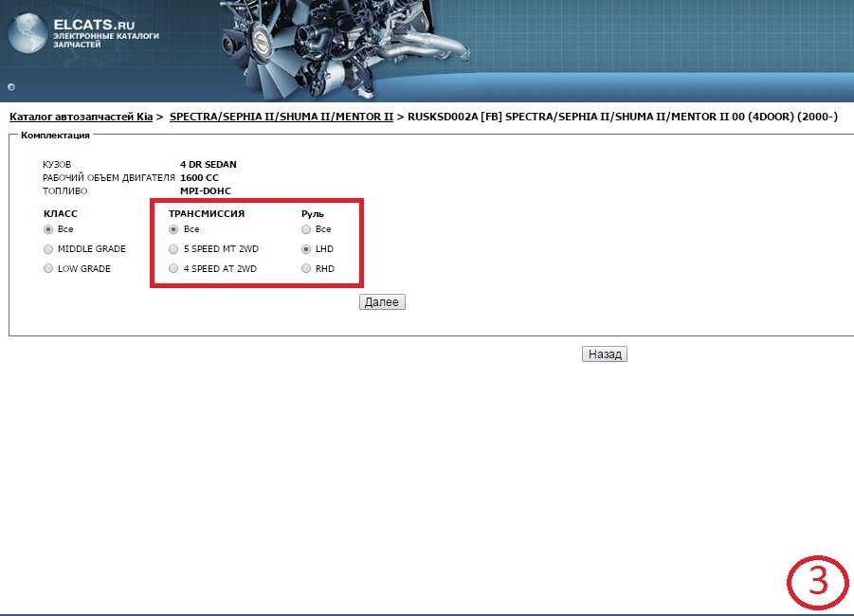Screen dimensions: 854x616
Task: Click the ТРАНСМИССИЯ column heading
Action: pos(207,213)
